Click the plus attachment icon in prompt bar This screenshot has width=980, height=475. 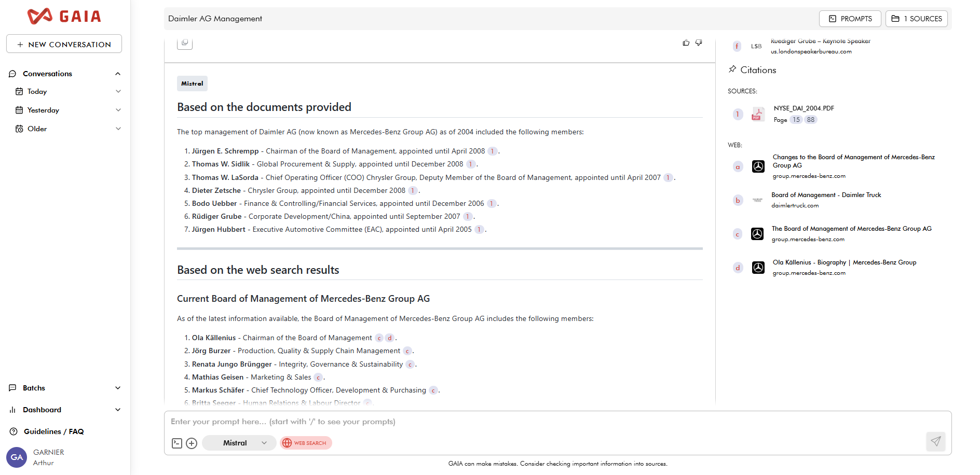click(192, 443)
